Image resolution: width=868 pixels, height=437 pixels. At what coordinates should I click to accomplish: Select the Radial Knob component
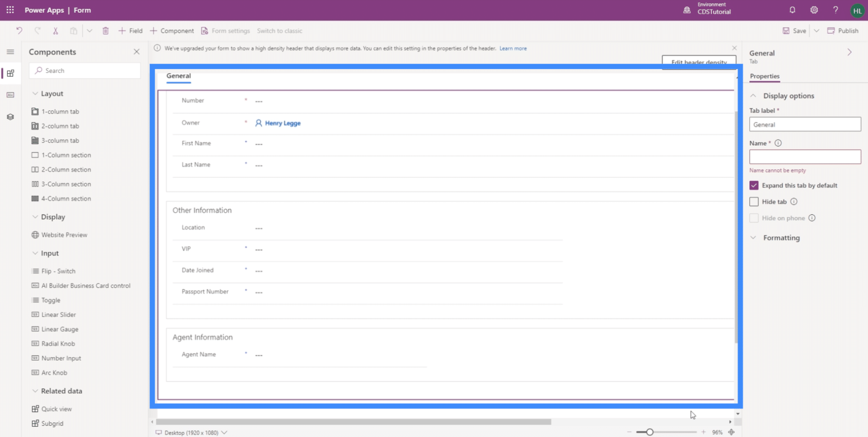(53, 343)
